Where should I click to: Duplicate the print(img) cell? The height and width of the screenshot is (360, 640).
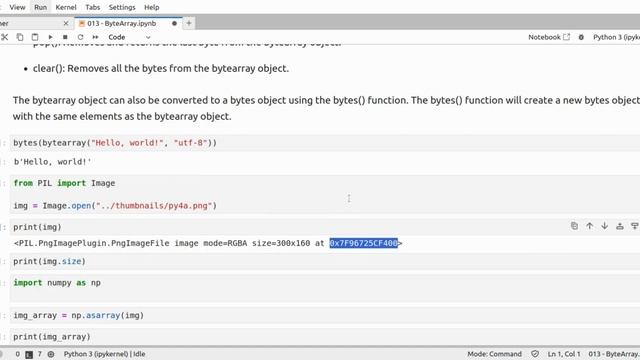(x=574, y=226)
